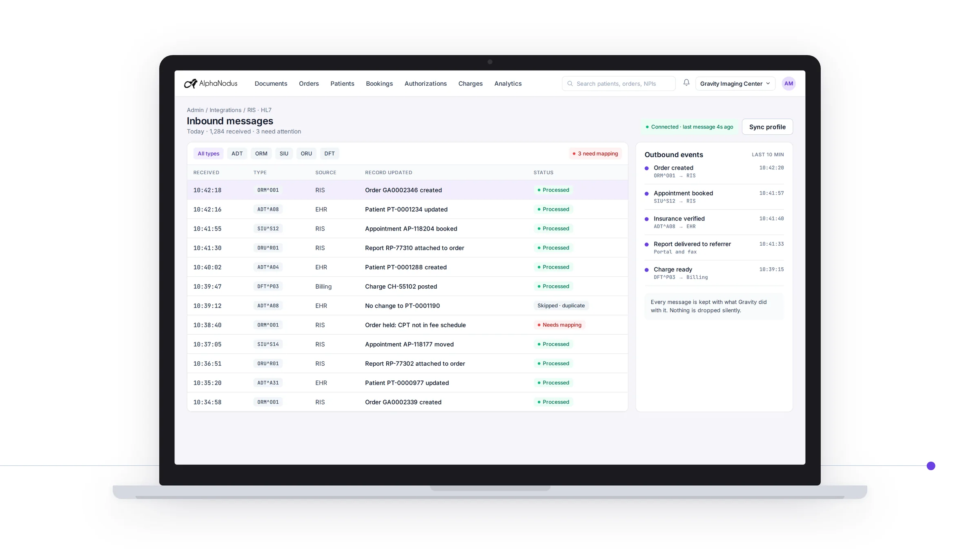Open the Patient PT-0001234 updated row

click(407, 209)
